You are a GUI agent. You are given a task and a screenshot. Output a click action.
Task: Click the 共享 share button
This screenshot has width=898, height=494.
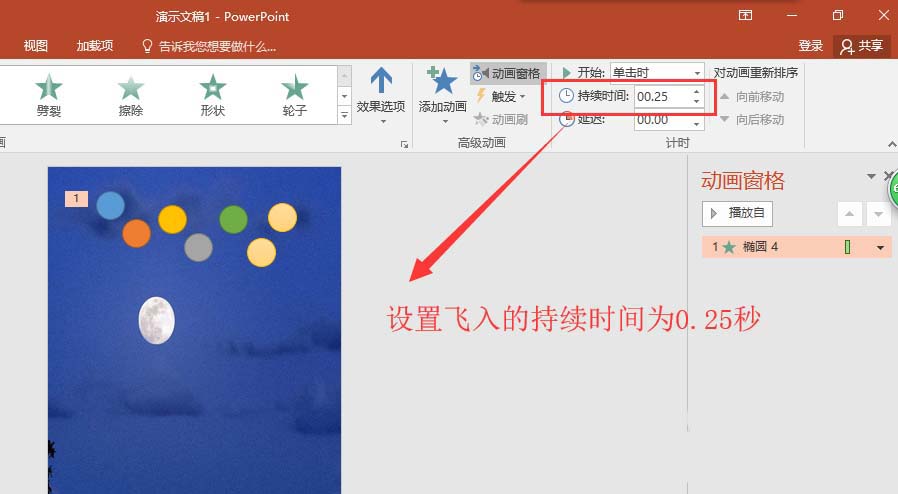861,46
